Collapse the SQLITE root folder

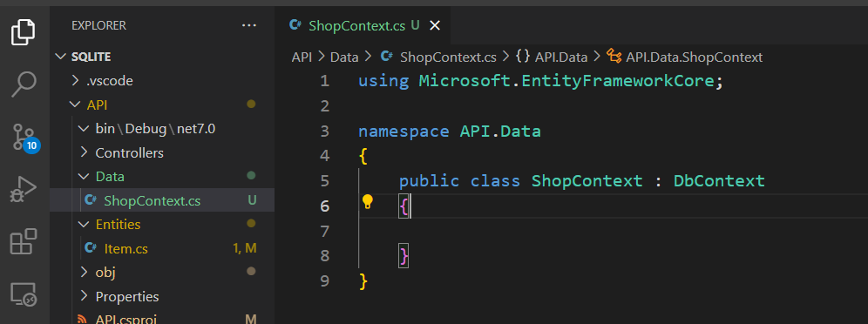[x=60, y=57]
